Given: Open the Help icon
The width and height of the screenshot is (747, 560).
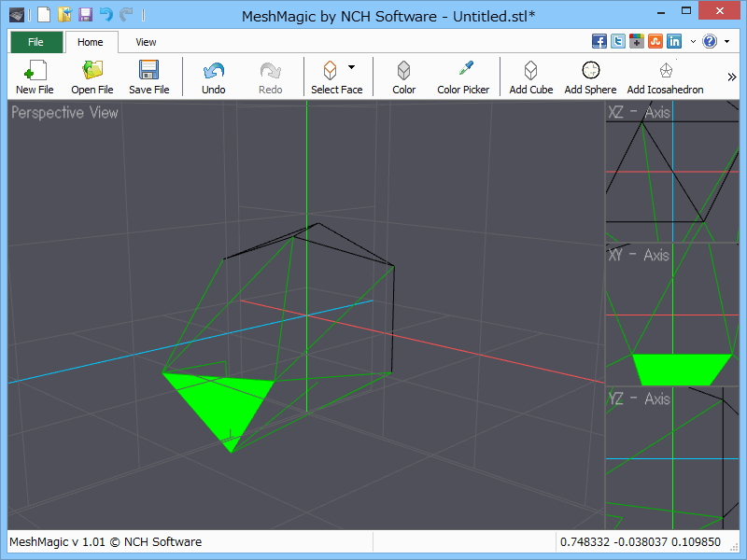Looking at the screenshot, I should [710, 41].
